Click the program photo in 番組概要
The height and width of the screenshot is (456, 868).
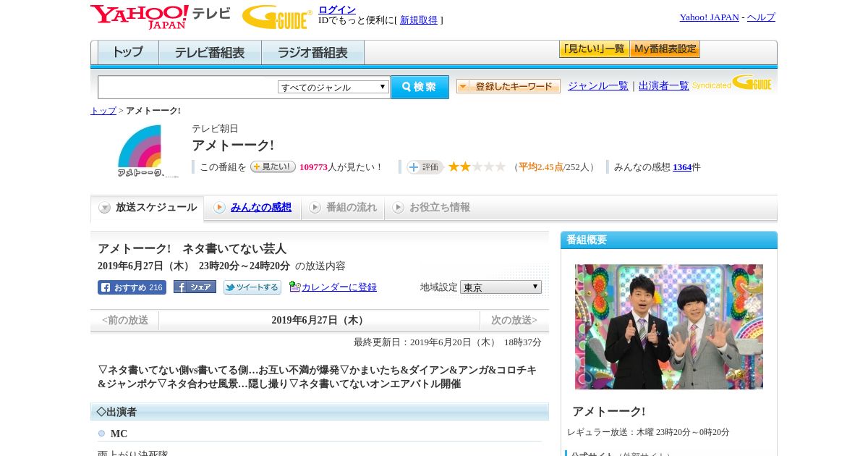point(669,326)
